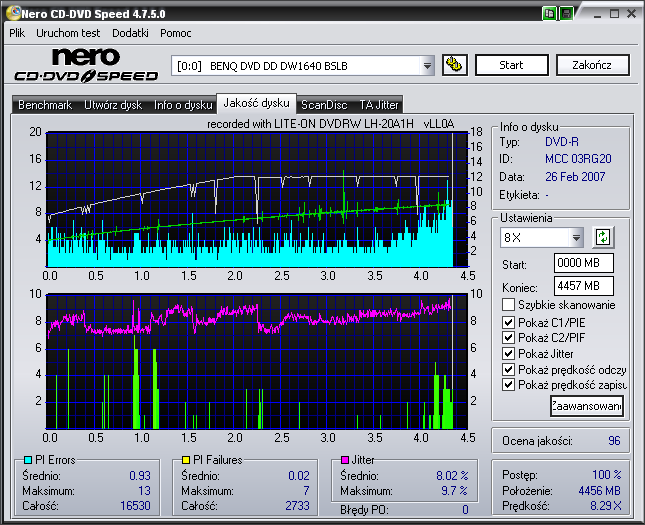The width and height of the screenshot is (645, 525).
Task: Switch to the Utwórz dysk tab
Action: (113, 105)
